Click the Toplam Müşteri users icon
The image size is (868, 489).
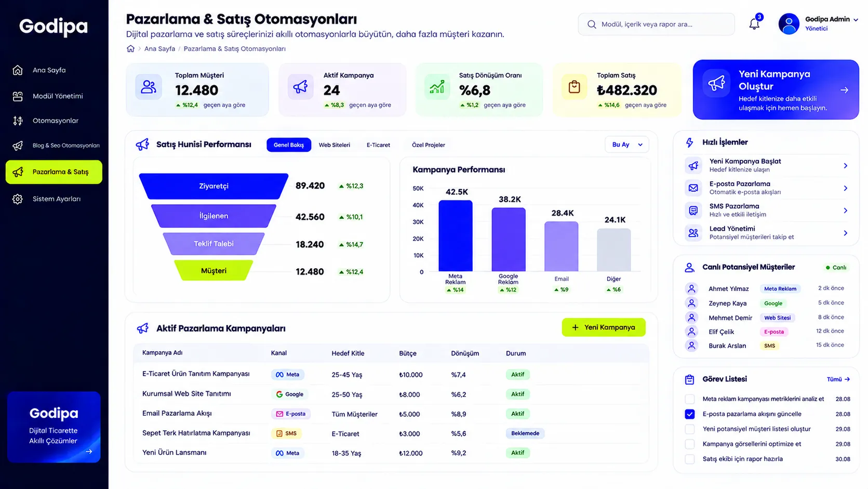(149, 87)
